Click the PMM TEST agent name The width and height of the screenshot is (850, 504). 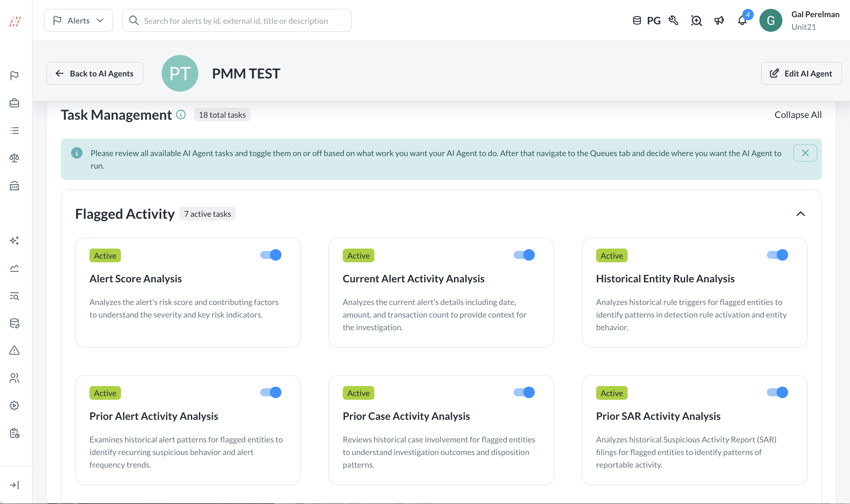pyautogui.click(x=246, y=73)
